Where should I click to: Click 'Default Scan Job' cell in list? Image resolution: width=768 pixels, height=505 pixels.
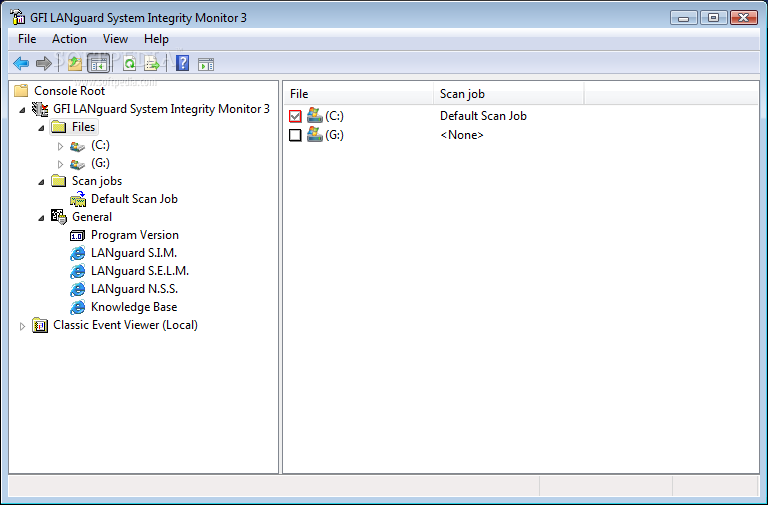pyautogui.click(x=483, y=116)
